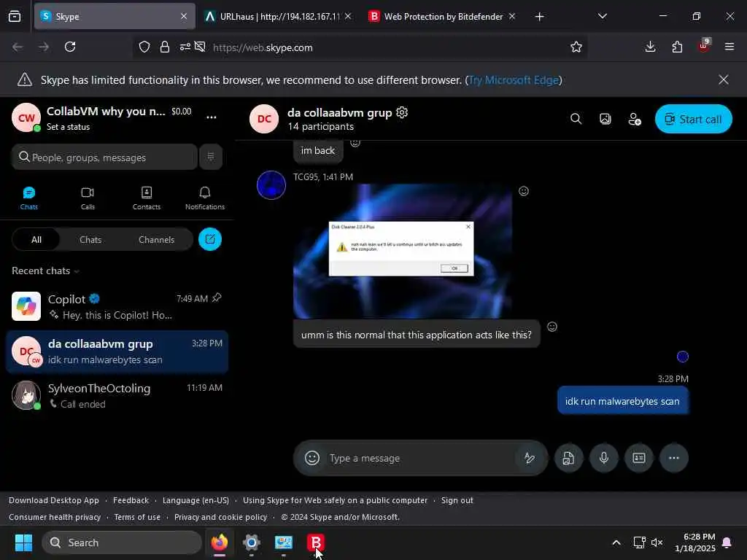This screenshot has height=560, width=747.
Task: Follow the Try Microsoft Edge link
Action: 514,80
